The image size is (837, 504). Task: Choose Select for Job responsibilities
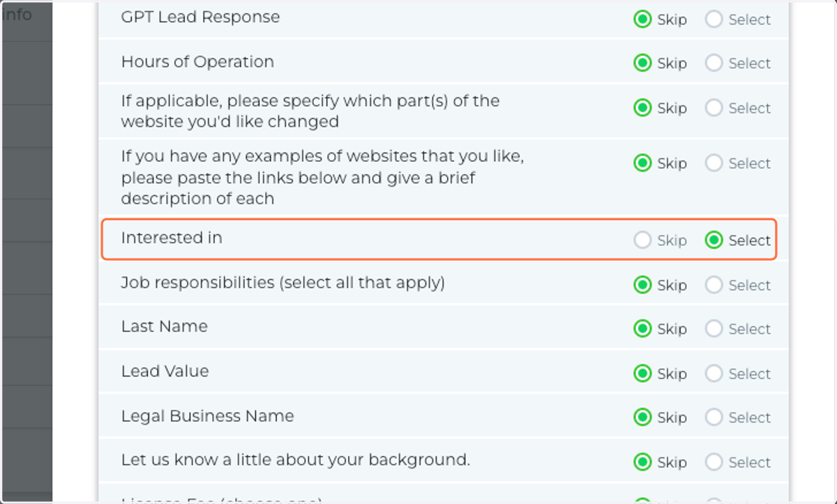(714, 285)
